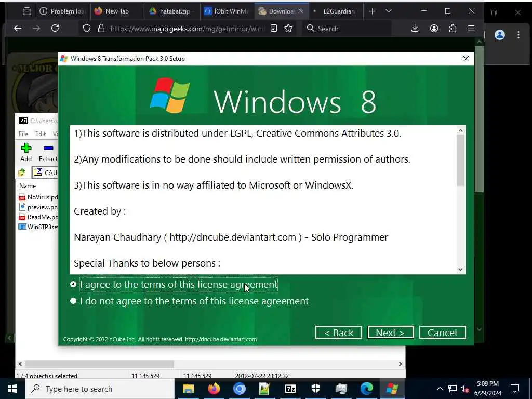This screenshot has height=399, width=532.
Task: Open Firefox account icon
Action: click(434, 29)
